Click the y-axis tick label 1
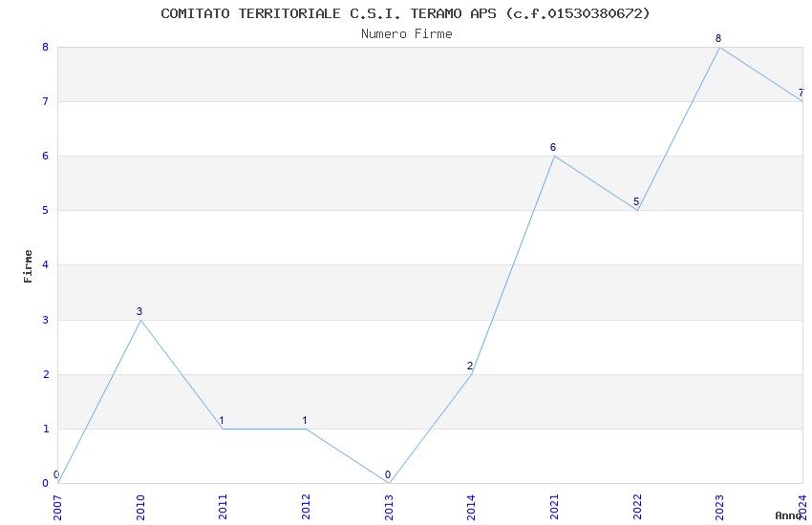812x525 pixels. coord(46,429)
